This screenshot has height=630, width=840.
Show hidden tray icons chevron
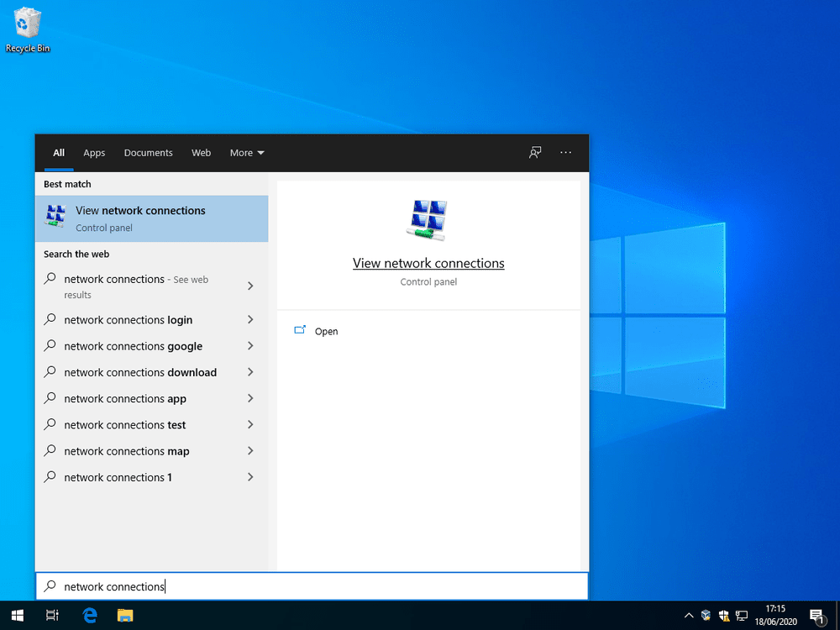[689, 616]
